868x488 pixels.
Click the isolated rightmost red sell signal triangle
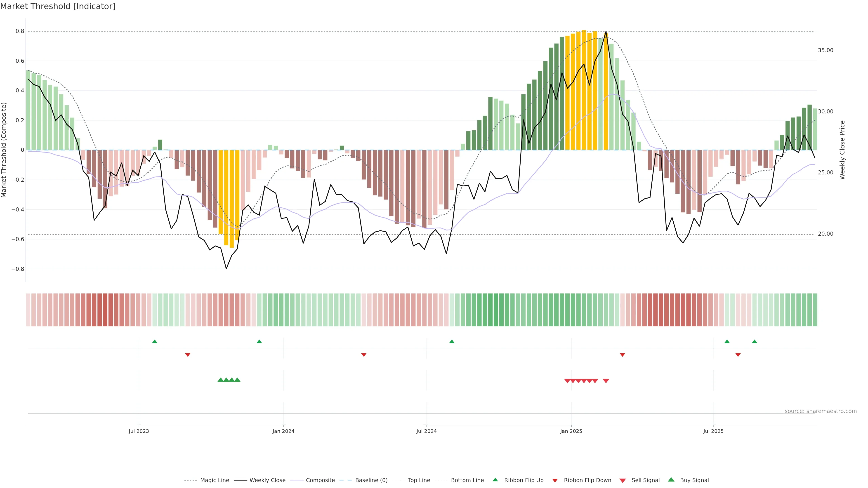[x=606, y=381]
